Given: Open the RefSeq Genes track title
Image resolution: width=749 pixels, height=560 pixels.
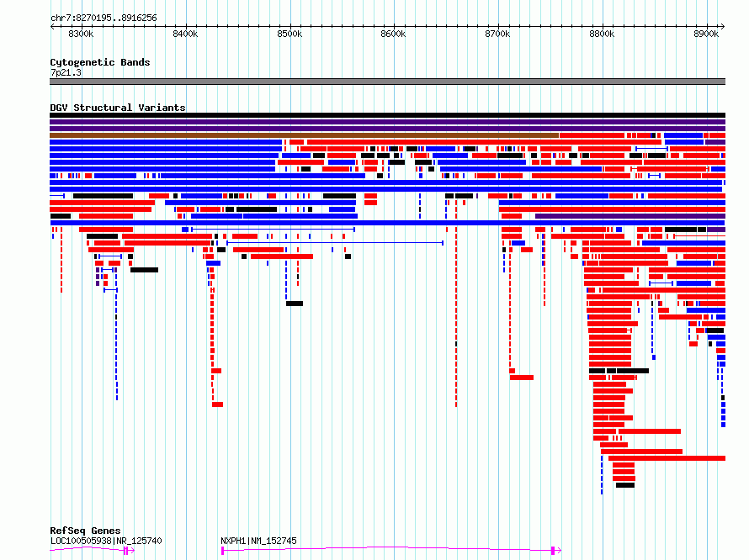Looking at the screenshot, I should pos(85,531).
